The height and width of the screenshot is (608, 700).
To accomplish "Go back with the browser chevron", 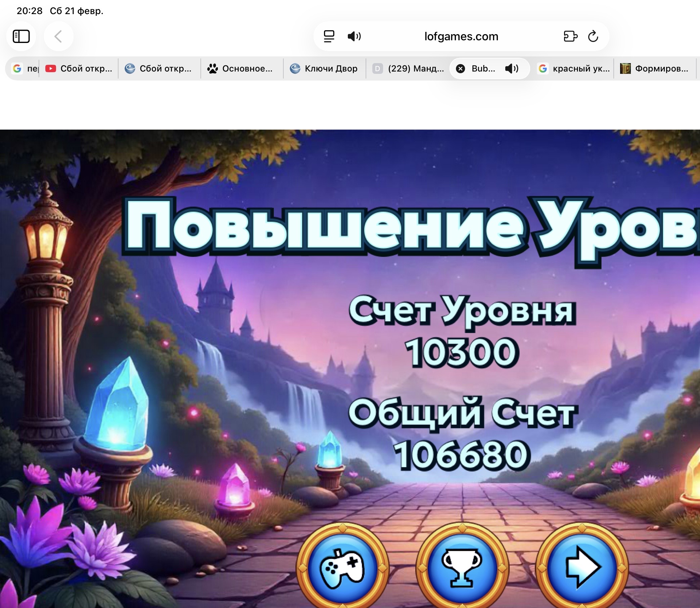I will pyautogui.click(x=58, y=36).
